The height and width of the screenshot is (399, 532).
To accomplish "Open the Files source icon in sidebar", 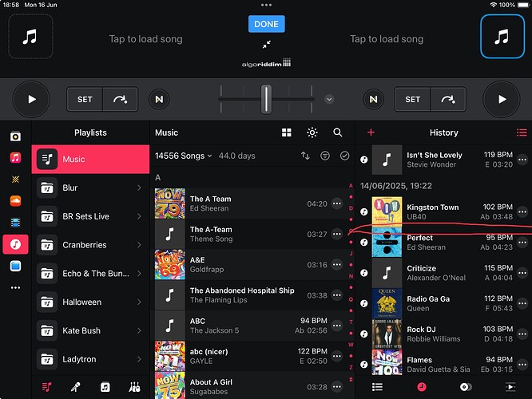I will tap(15, 266).
